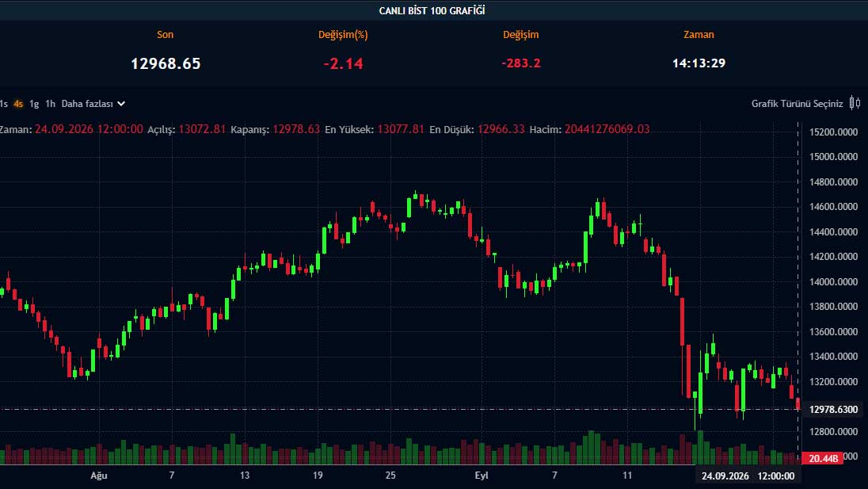This screenshot has width=868, height=489.
Task: Click the 20.44B volume label
Action: point(823,459)
